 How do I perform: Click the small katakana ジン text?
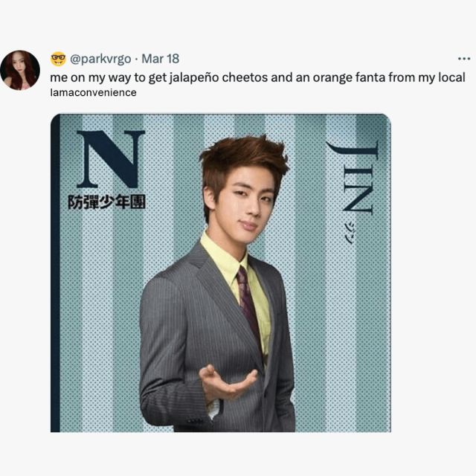(x=350, y=233)
